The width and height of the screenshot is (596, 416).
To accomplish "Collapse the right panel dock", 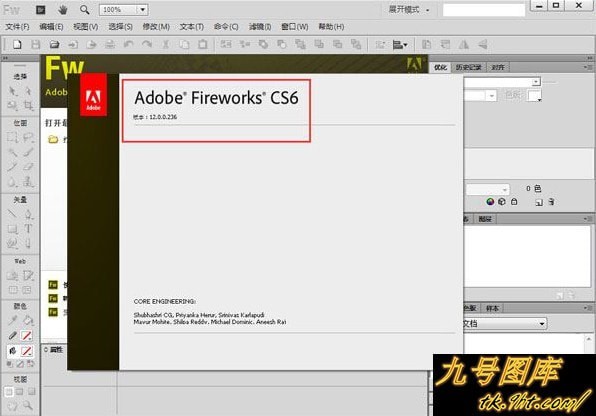I will (590, 58).
